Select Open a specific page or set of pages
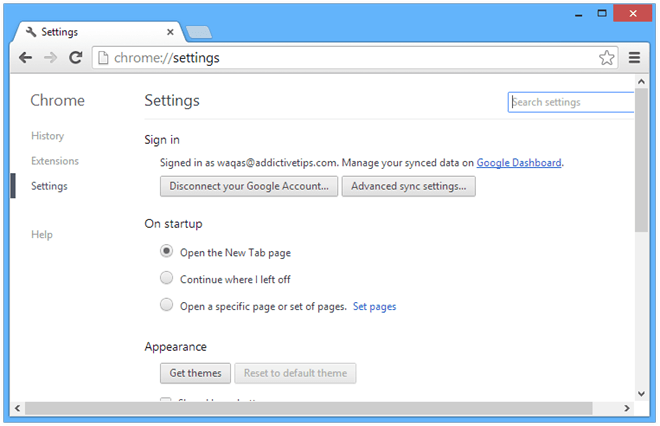This screenshot has width=660, height=426. tap(167, 305)
